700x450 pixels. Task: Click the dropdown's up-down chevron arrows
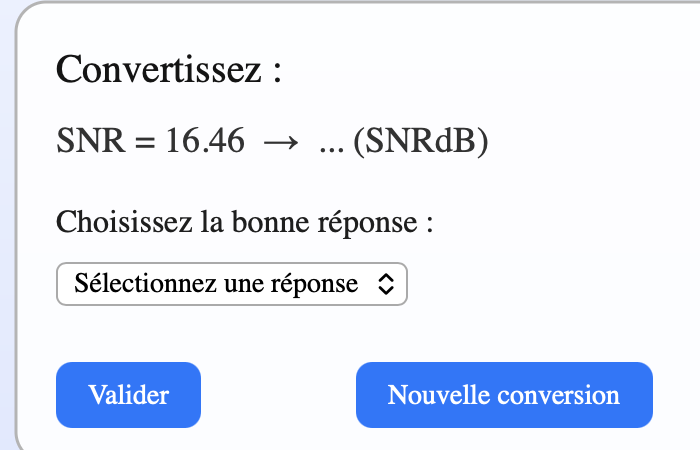[x=385, y=284]
